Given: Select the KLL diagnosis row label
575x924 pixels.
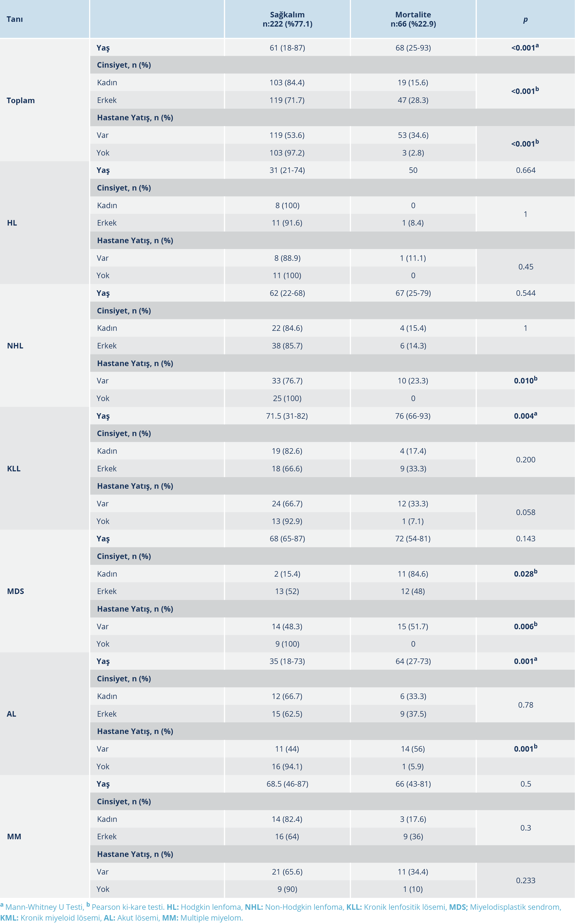Looking at the screenshot, I should tap(14, 469).
